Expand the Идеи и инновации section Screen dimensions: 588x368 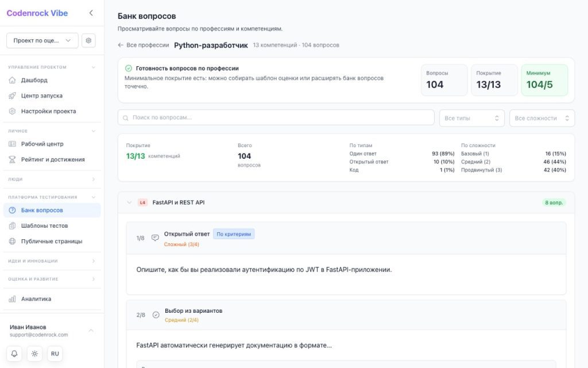pos(94,261)
